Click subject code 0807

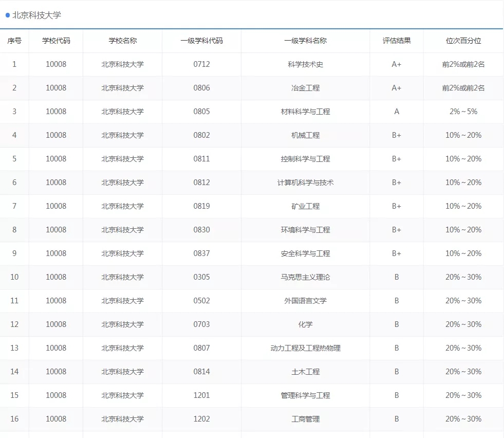click(201, 348)
